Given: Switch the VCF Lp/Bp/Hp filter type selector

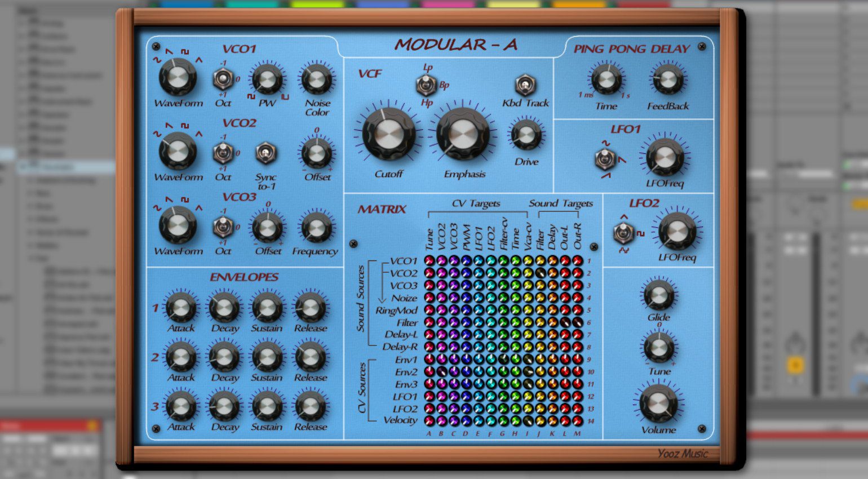Looking at the screenshot, I should [x=426, y=85].
